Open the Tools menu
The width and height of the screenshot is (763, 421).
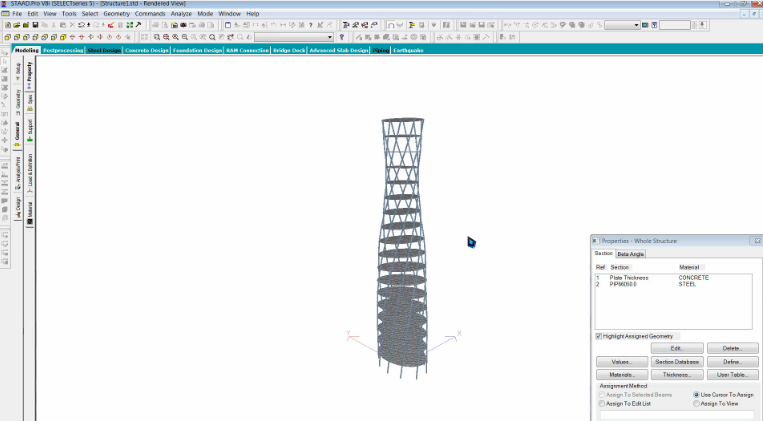(x=69, y=14)
